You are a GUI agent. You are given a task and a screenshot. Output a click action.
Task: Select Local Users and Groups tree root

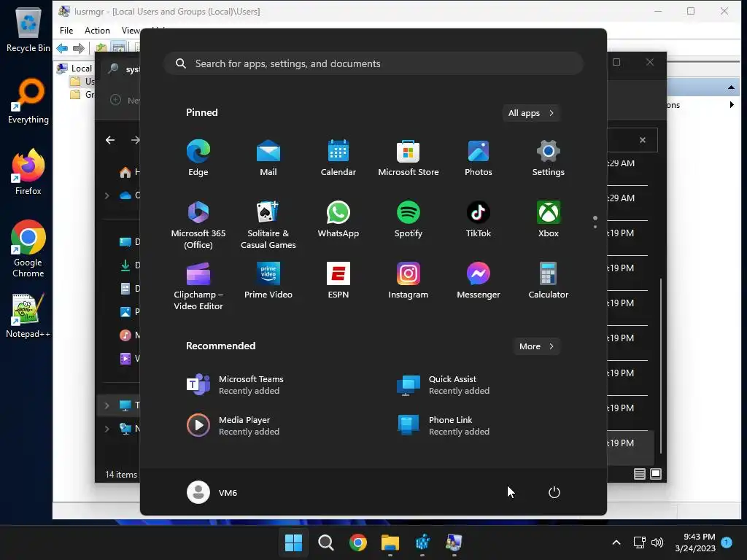click(x=75, y=69)
